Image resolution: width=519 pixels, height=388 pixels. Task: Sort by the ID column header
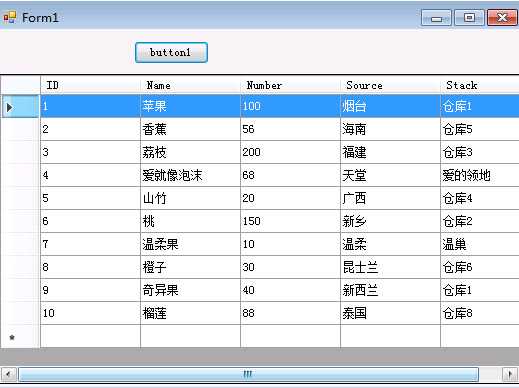pyautogui.click(x=90, y=85)
